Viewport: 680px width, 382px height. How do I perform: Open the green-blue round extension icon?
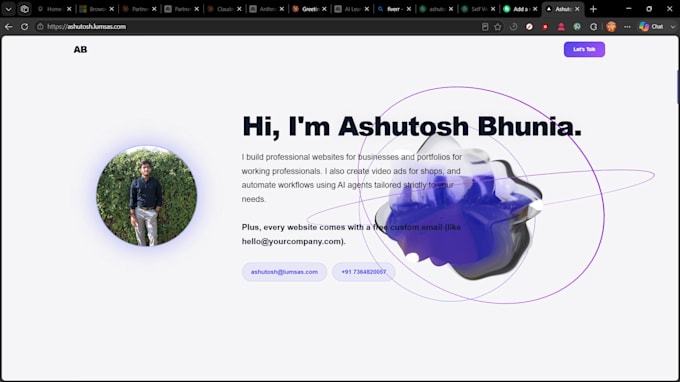(577, 26)
